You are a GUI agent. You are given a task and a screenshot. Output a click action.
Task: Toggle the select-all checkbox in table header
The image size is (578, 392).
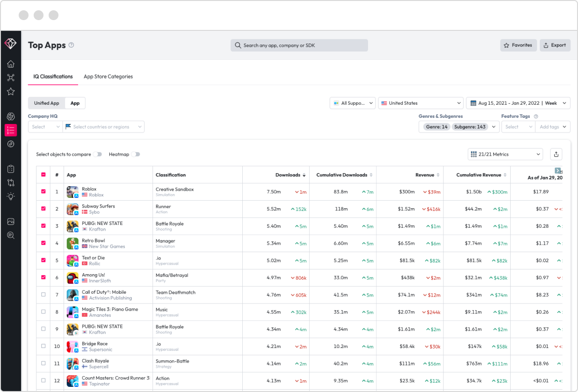point(43,174)
